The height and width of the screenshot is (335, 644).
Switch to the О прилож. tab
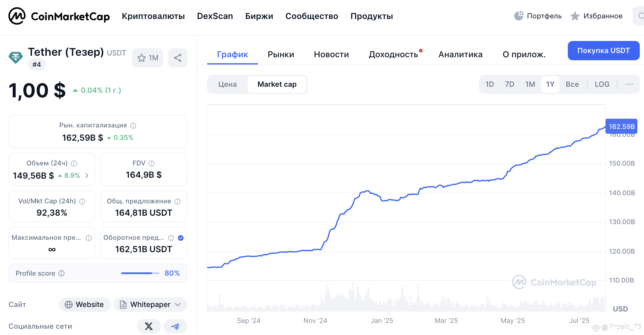point(524,55)
